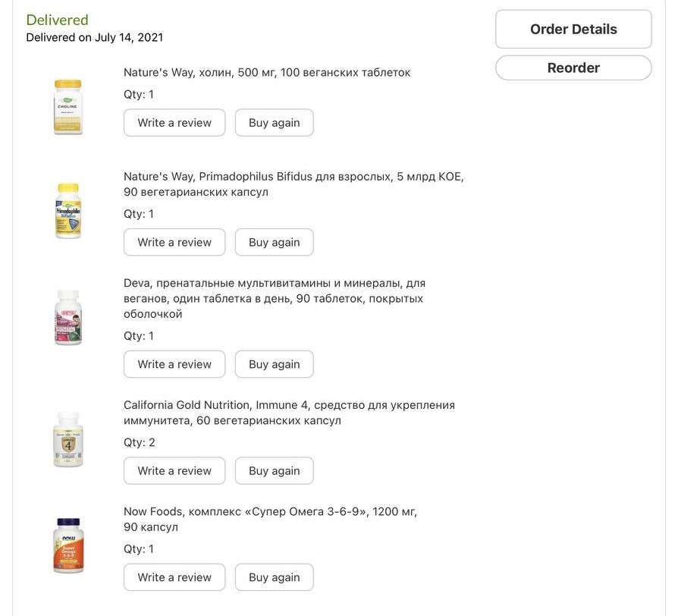This screenshot has width=678, height=616.
Task: Write a review for Nature's Way Choline
Action: click(x=174, y=123)
